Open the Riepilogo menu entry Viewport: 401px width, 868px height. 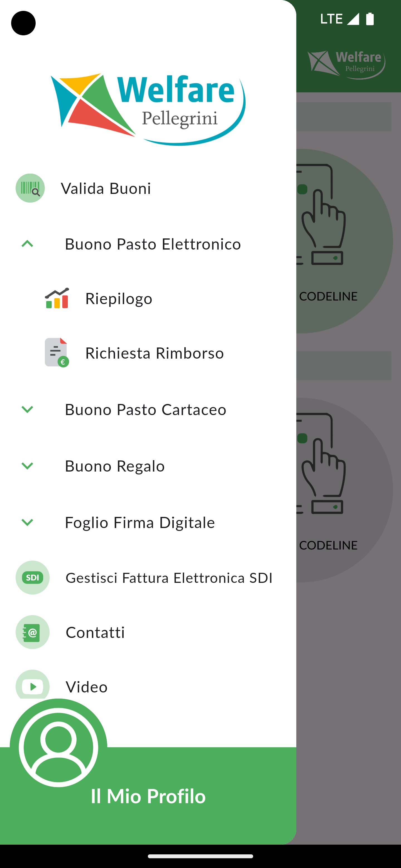(x=148, y=298)
